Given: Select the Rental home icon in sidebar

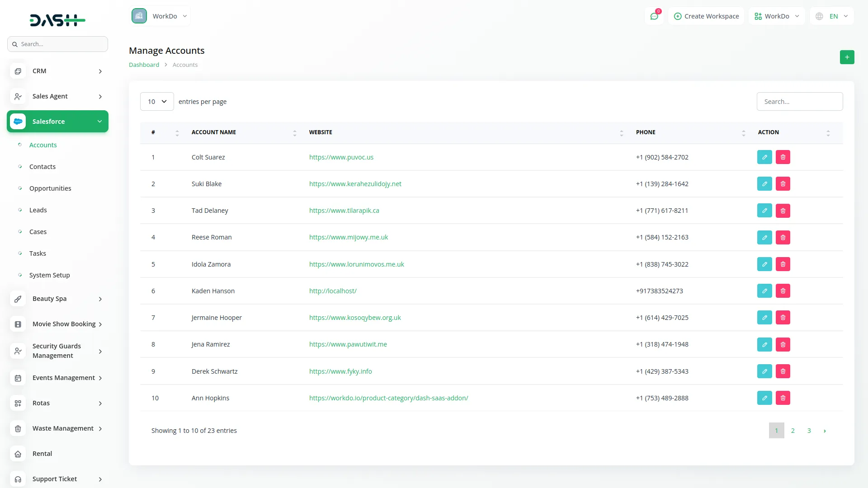Looking at the screenshot, I should pyautogui.click(x=18, y=454).
